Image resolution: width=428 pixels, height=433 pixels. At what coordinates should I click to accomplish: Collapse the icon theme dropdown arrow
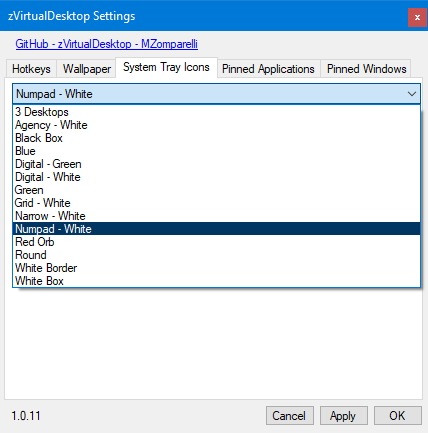(x=412, y=94)
